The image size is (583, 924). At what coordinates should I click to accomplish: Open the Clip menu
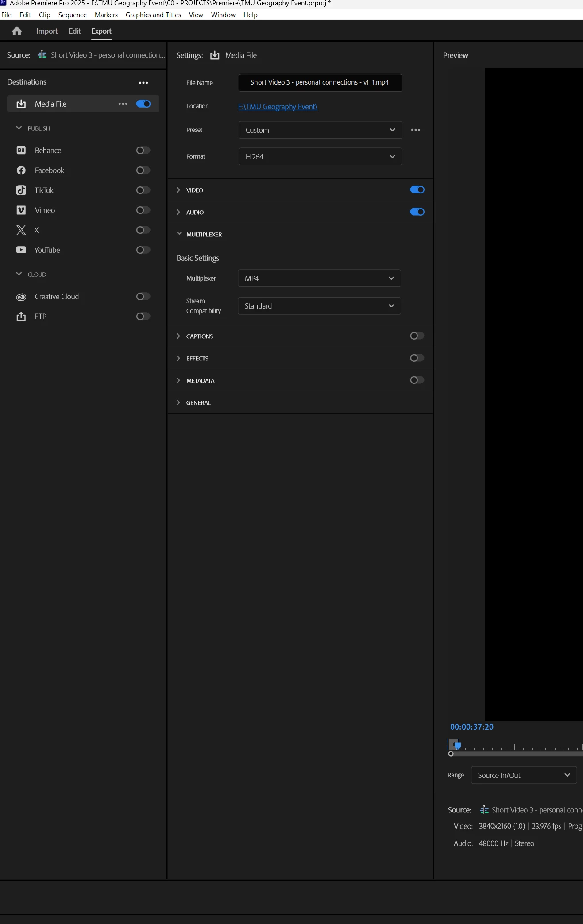[45, 15]
